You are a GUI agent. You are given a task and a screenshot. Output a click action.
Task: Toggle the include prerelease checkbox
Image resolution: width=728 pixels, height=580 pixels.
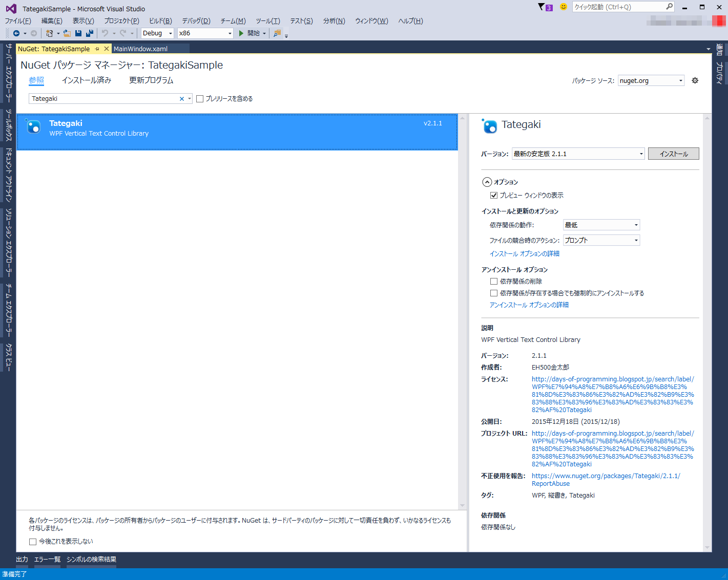click(x=200, y=99)
